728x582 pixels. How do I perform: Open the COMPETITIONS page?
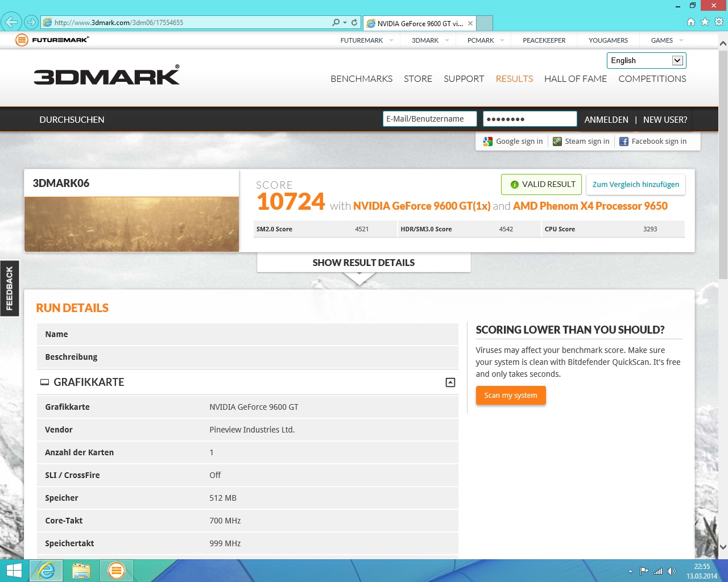652,79
